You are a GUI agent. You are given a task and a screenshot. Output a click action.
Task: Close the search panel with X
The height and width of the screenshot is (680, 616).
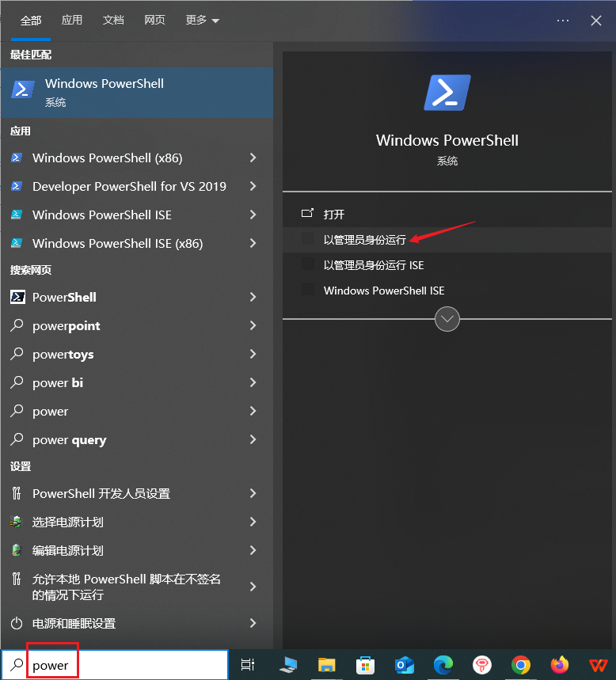[x=596, y=21]
